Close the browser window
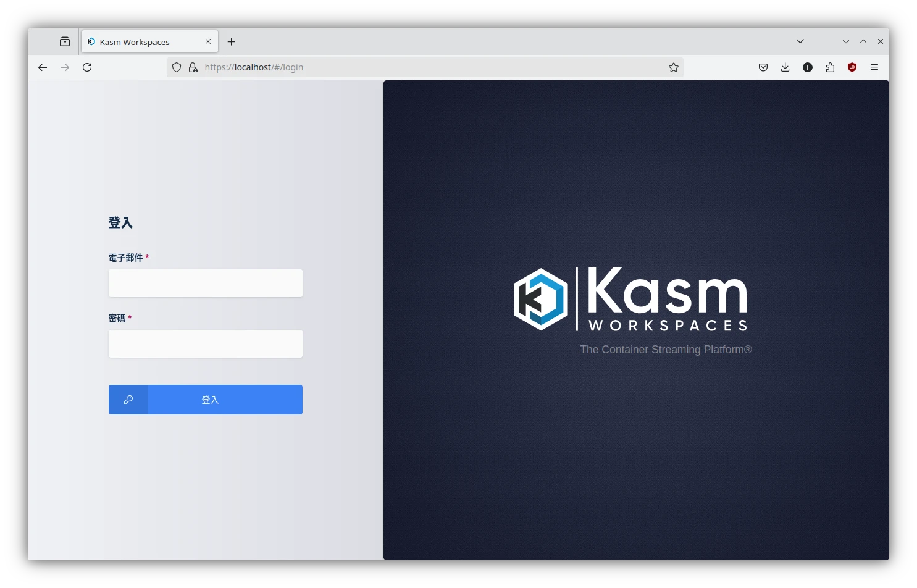This screenshot has width=917, height=588. click(x=881, y=41)
